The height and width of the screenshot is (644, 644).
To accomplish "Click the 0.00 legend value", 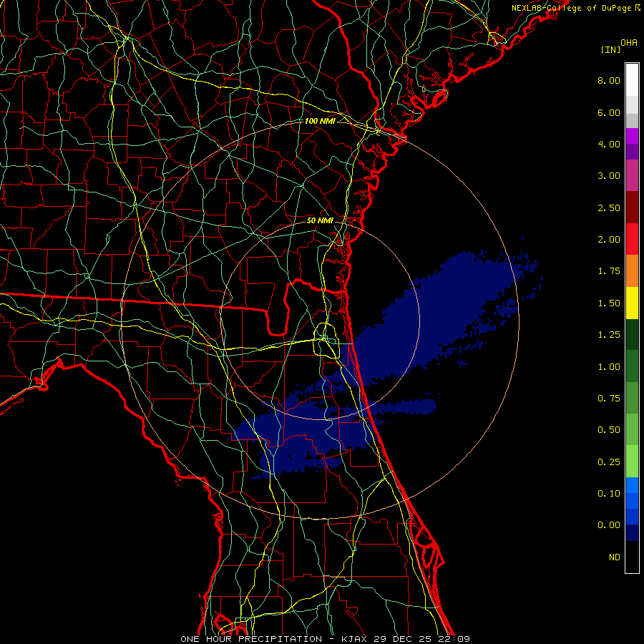I will pos(609,525).
